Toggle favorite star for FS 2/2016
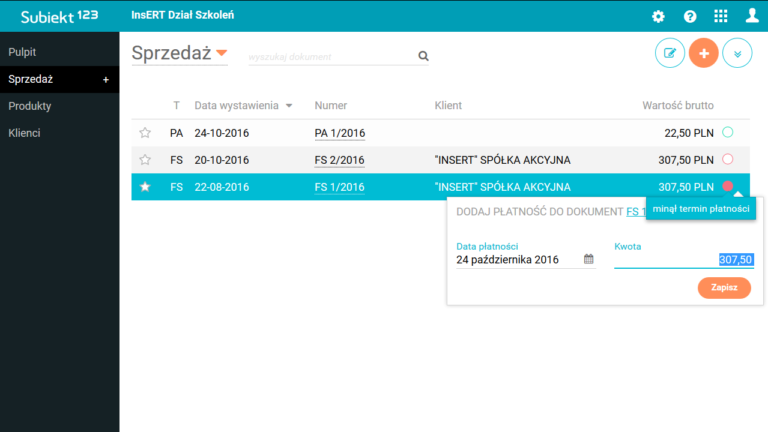This screenshot has height=432, width=768. click(x=145, y=160)
